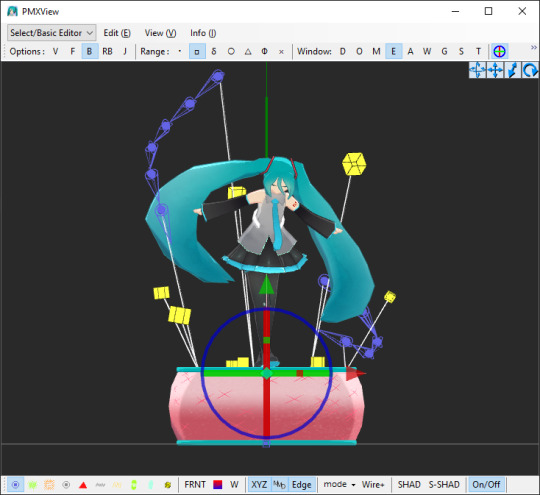Toggle Edge rendering
Image resolution: width=540 pixels, height=495 pixels.
(302, 485)
